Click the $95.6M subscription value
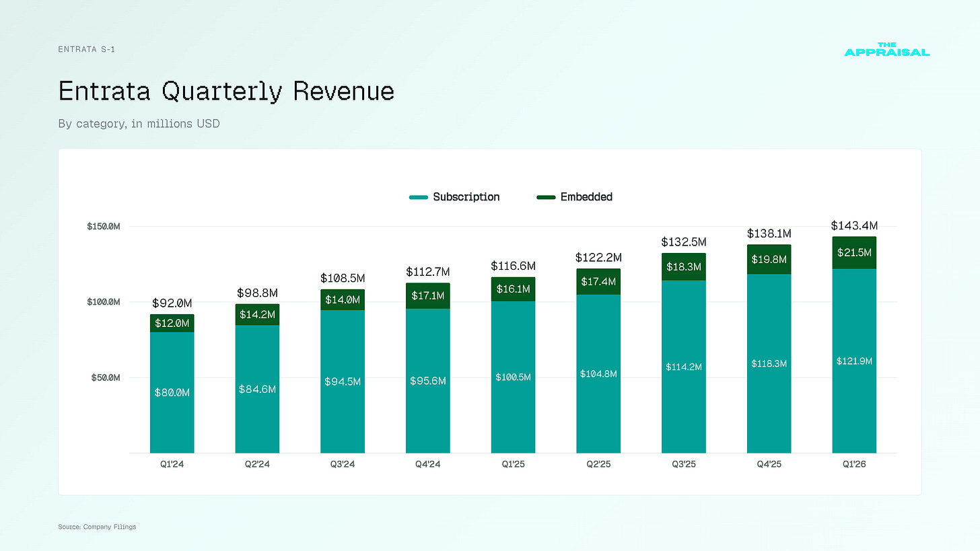The width and height of the screenshot is (980, 551). (428, 381)
